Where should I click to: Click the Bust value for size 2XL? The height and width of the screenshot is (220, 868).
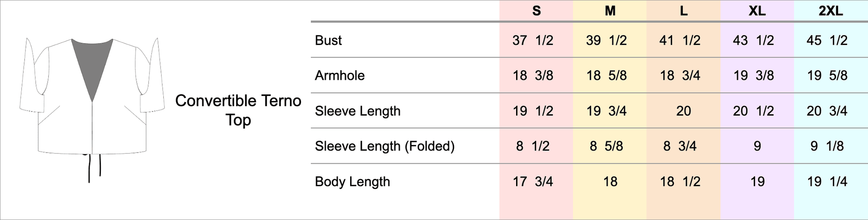tap(827, 40)
